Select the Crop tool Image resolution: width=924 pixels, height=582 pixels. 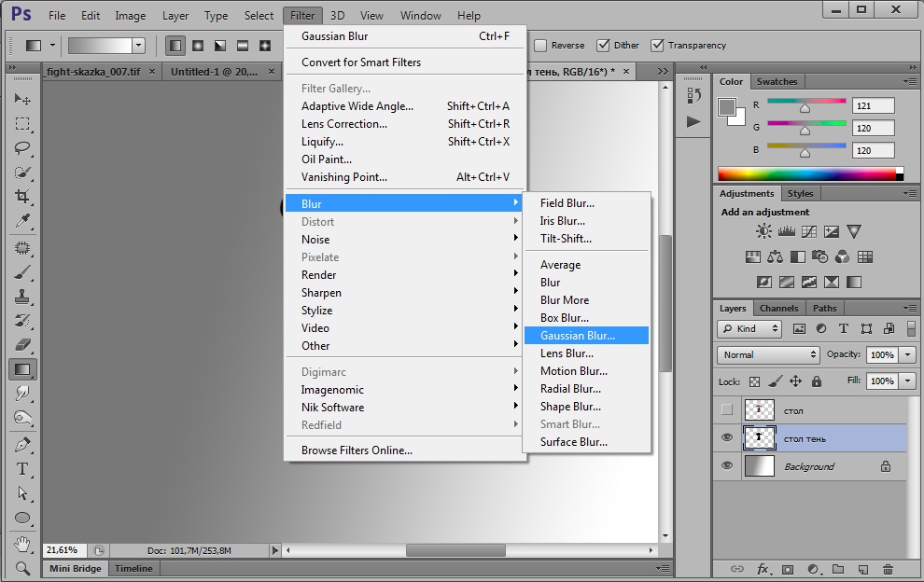click(22, 197)
